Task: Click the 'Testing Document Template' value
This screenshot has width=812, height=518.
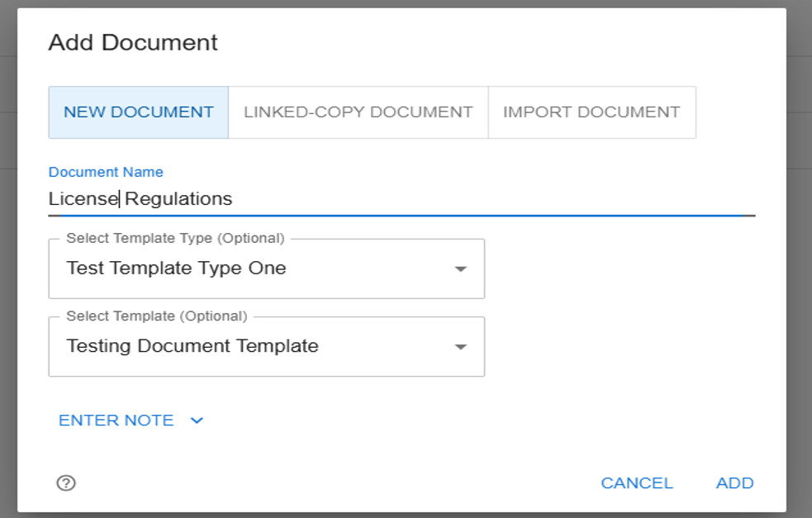Action: click(x=192, y=346)
